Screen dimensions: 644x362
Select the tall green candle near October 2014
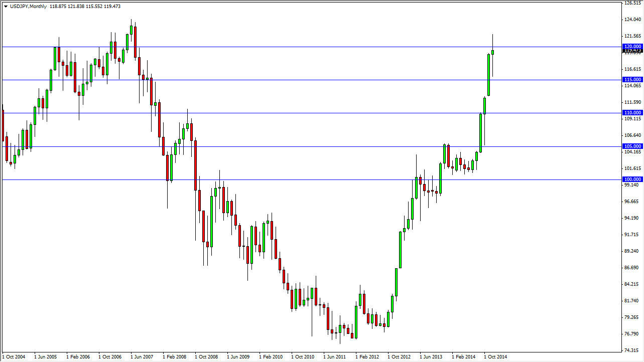point(488,75)
